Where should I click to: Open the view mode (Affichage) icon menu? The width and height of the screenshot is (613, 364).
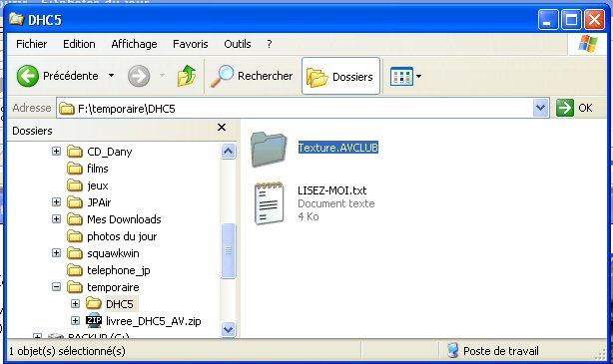point(405,76)
